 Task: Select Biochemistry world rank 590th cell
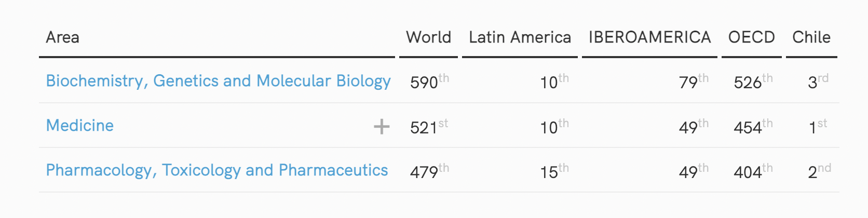tap(429, 81)
